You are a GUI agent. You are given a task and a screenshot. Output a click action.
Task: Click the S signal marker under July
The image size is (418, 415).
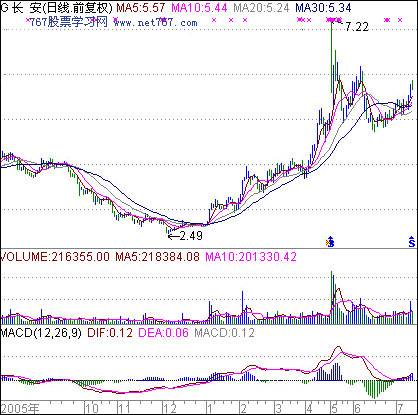412,242
